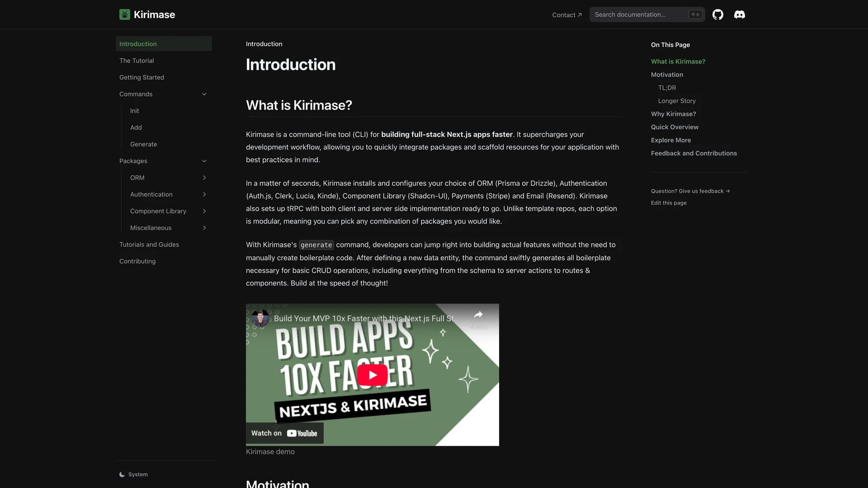Open the GitHub repository icon

717,14
